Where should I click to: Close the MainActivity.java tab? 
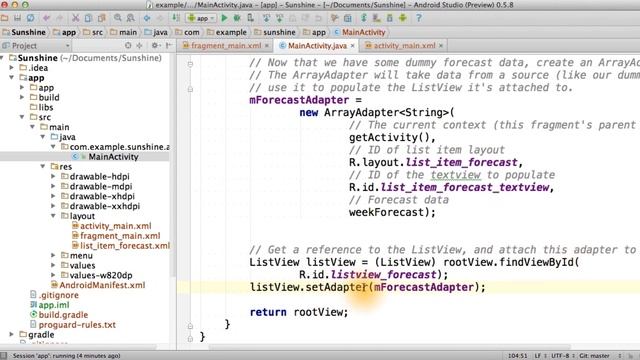pos(353,46)
